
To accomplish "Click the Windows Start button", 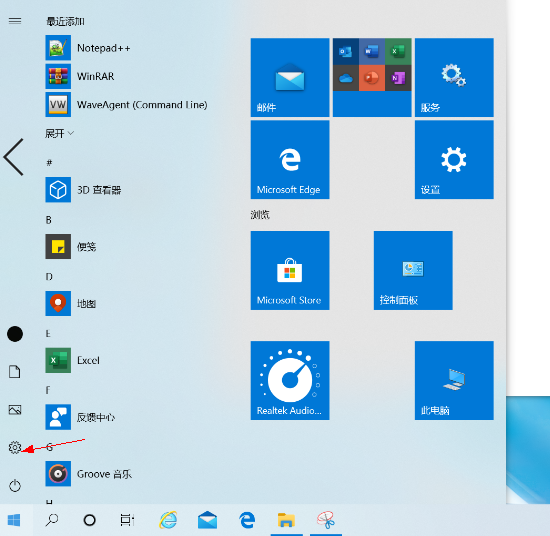I will click(x=14, y=520).
